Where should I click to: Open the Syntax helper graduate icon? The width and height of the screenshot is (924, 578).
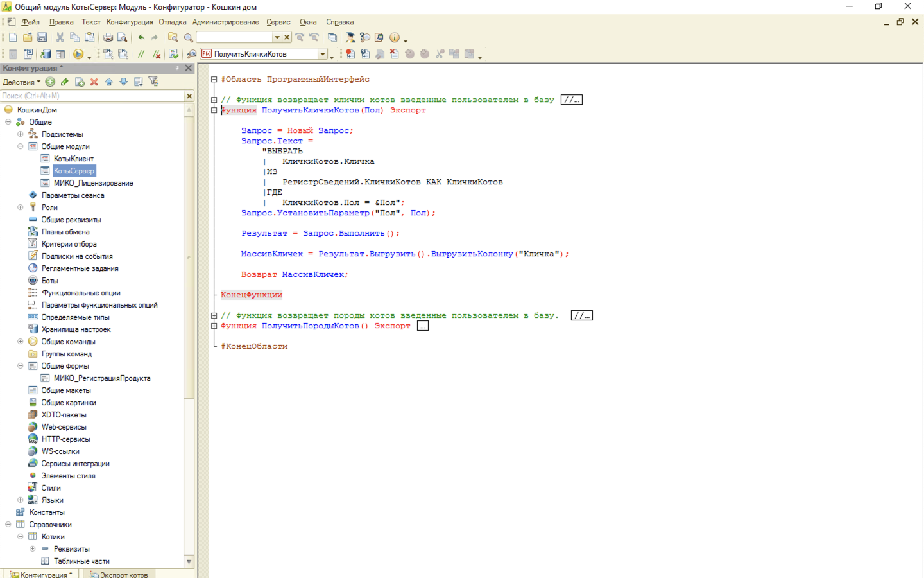coord(350,37)
